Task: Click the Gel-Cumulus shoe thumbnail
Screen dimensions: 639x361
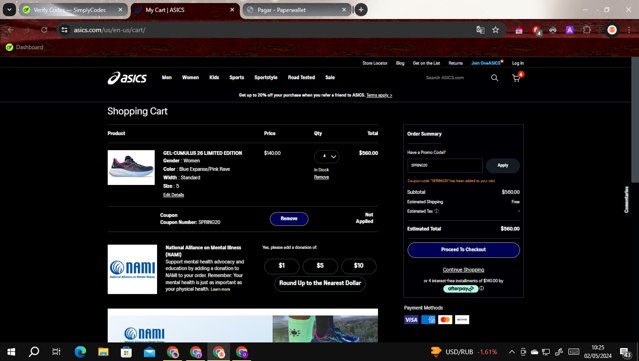Action: (131, 167)
